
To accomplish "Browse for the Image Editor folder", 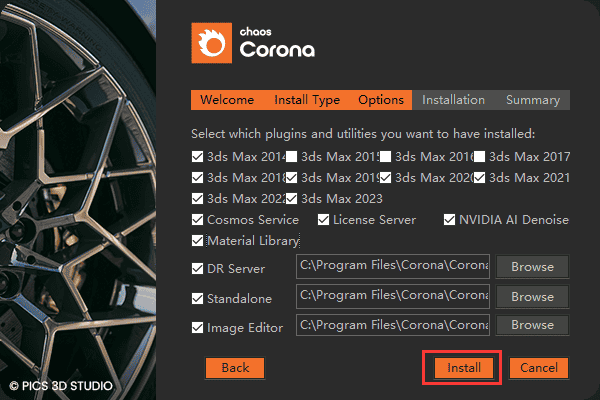I will point(532,326).
